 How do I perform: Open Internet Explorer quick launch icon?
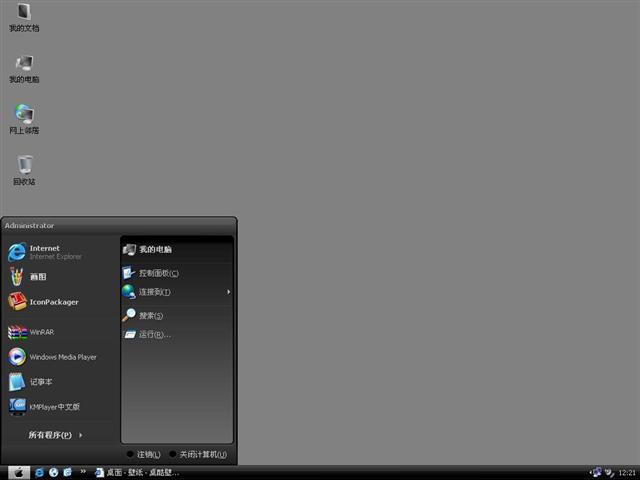tap(40, 473)
